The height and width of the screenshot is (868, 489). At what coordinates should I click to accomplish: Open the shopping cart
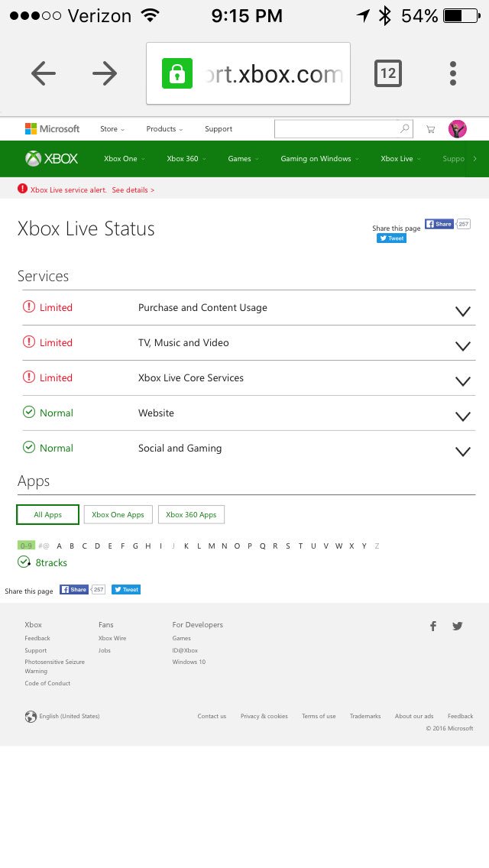(430, 129)
